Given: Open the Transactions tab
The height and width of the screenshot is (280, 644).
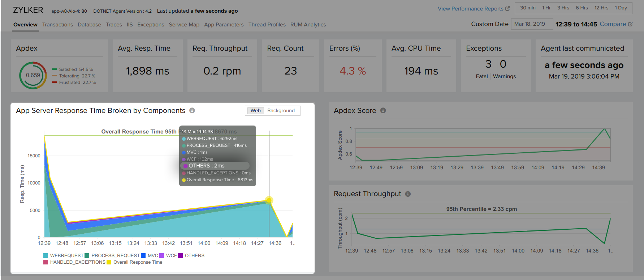Looking at the screenshot, I should tap(57, 25).
